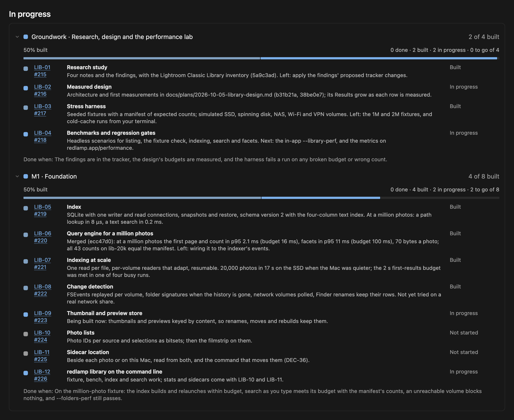Open issue #220

(x=41, y=241)
